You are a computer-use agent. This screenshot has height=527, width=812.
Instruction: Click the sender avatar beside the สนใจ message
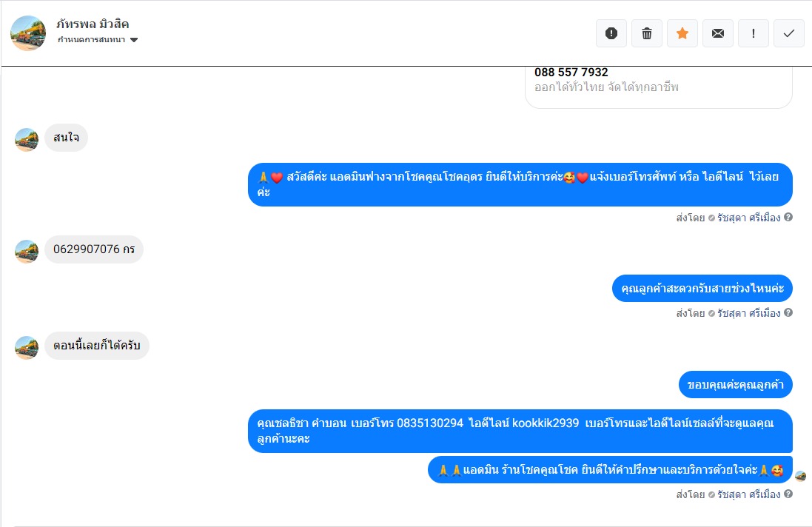coord(27,140)
